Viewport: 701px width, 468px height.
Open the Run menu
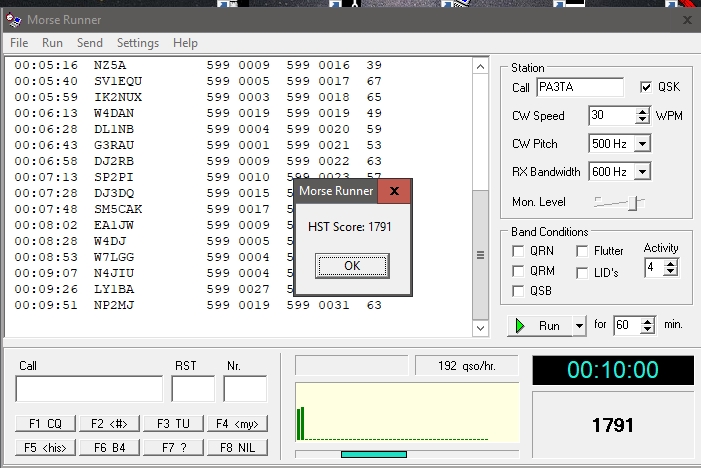click(x=52, y=43)
